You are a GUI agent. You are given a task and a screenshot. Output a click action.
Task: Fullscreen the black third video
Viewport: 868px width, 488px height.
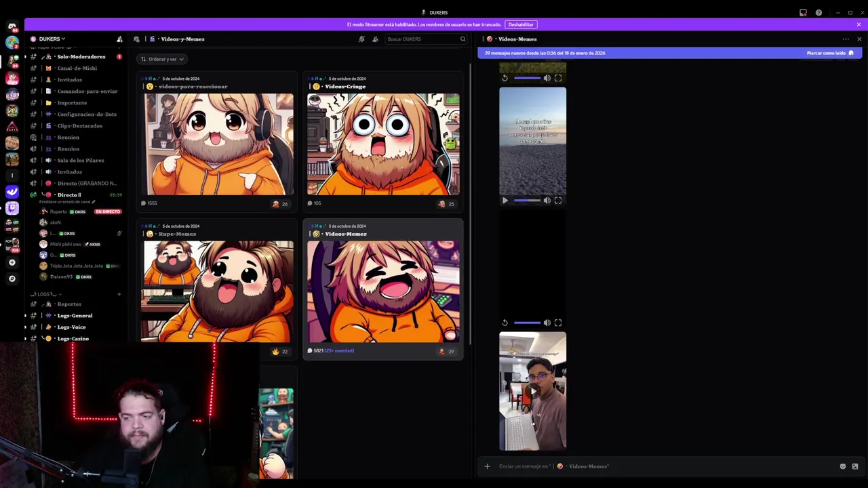point(558,323)
